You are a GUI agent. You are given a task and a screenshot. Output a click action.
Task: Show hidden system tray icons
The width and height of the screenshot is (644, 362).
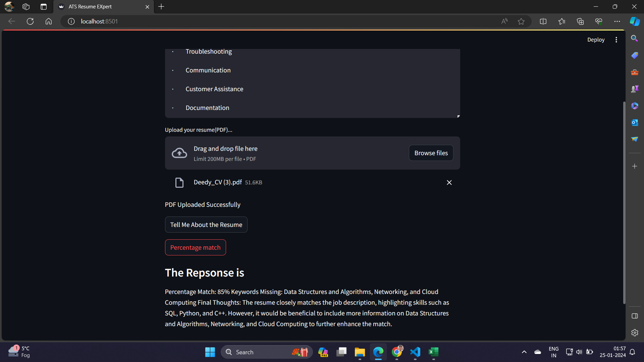pos(524,352)
